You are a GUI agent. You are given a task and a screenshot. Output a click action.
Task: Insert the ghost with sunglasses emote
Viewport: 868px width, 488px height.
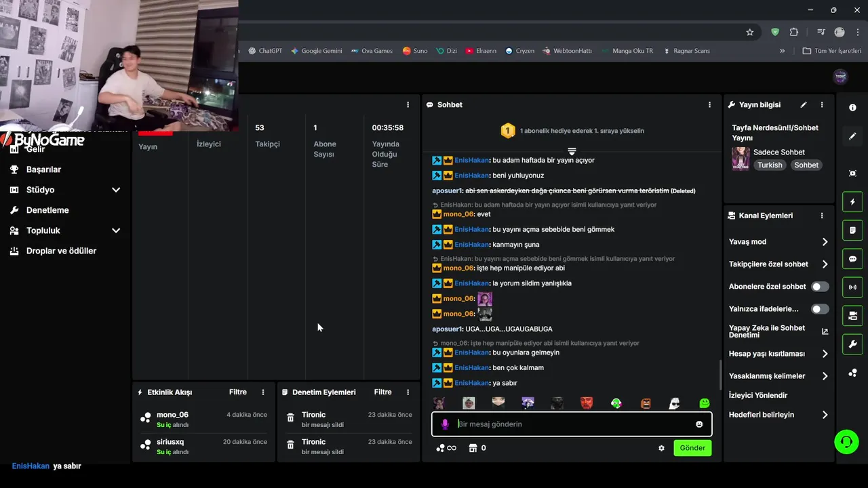click(x=675, y=403)
